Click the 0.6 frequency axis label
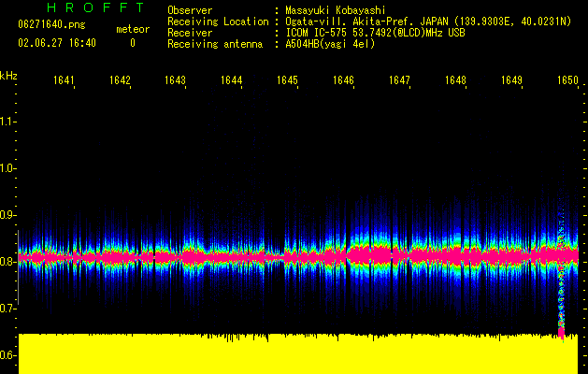This screenshot has height=374, width=588. [8, 355]
